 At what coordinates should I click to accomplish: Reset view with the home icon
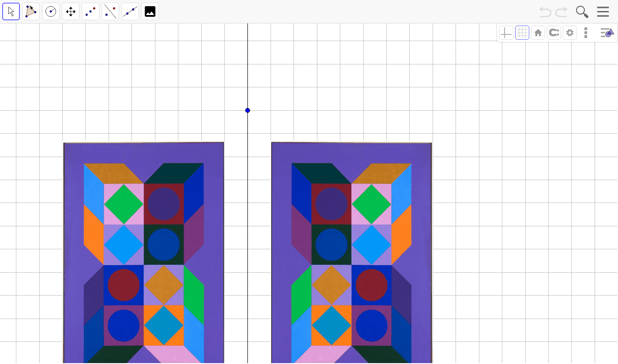point(538,33)
